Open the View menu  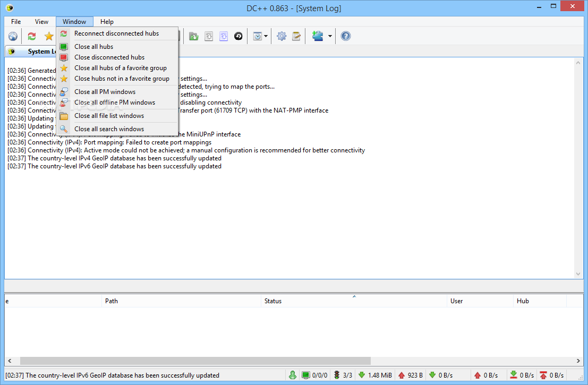[x=41, y=22]
